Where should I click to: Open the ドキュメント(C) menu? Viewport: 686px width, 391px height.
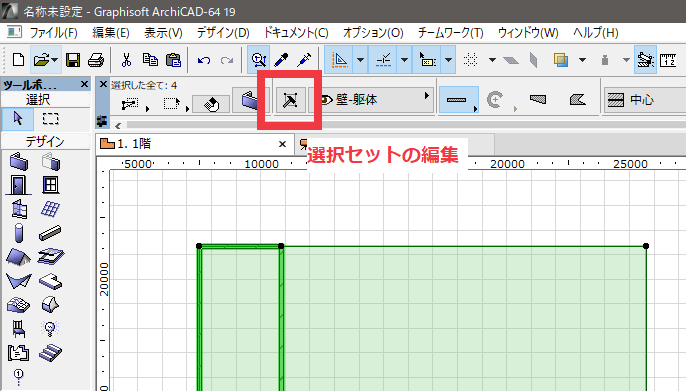click(296, 33)
